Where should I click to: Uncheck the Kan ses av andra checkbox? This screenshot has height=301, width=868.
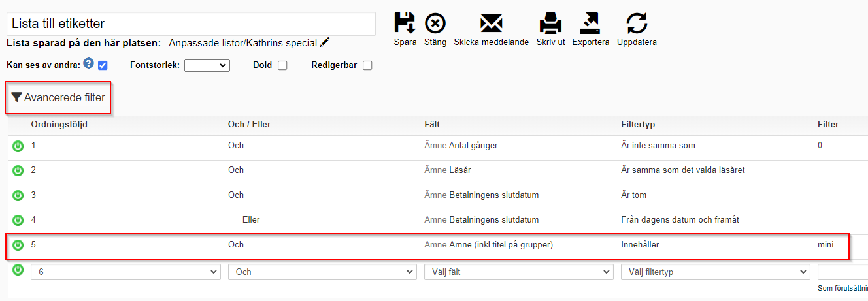(103, 65)
